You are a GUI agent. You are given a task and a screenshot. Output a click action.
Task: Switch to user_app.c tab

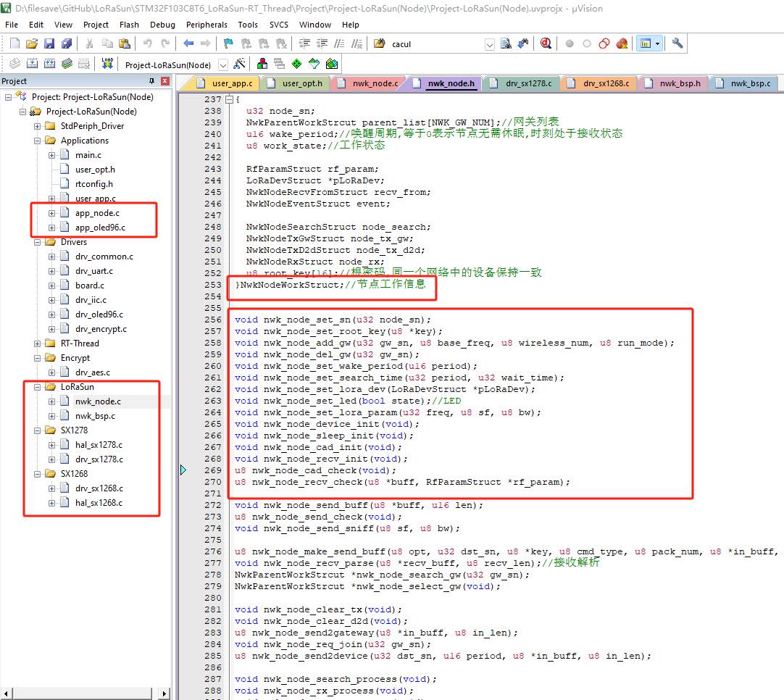click(x=226, y=83)
